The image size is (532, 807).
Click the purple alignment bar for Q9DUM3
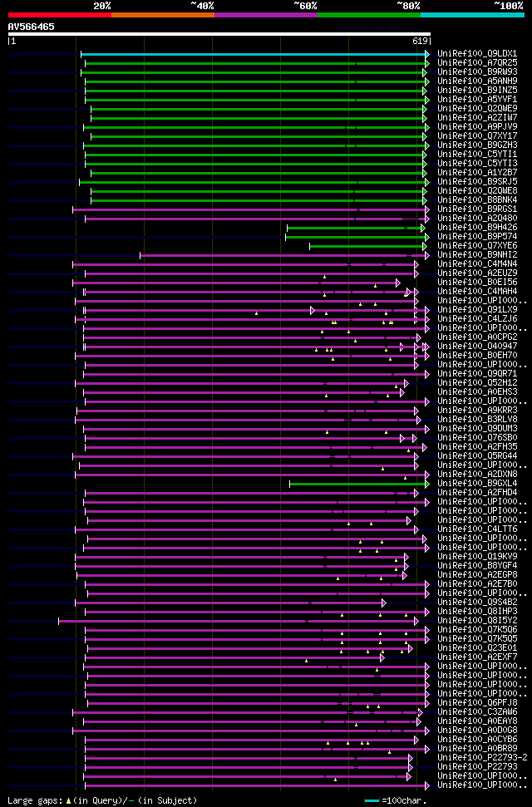[254, 429]
